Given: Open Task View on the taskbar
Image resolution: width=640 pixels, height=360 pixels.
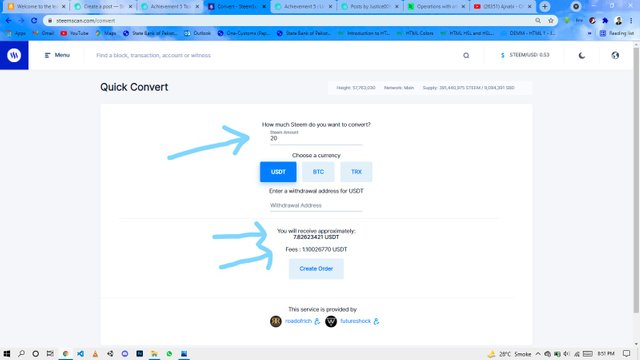Looking at the screenshot, I should click(x=50, y=353).
